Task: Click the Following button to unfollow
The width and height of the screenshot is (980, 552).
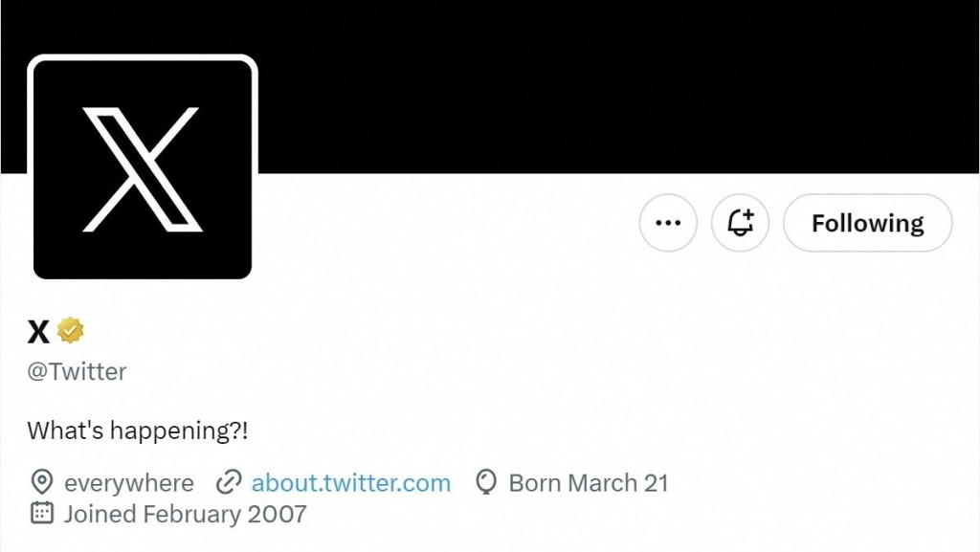Action: (867, 223)
